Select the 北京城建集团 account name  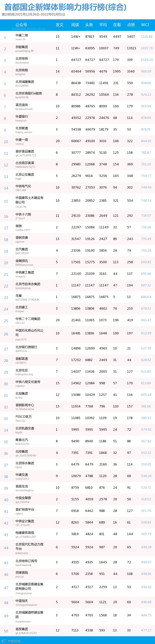coord(25,82)
